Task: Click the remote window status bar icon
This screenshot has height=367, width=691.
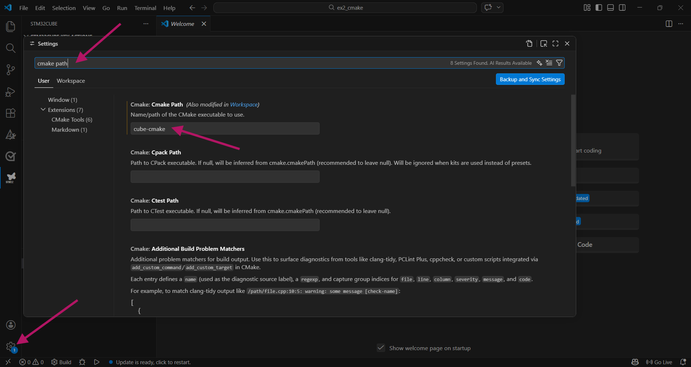Action: point(8,362)
